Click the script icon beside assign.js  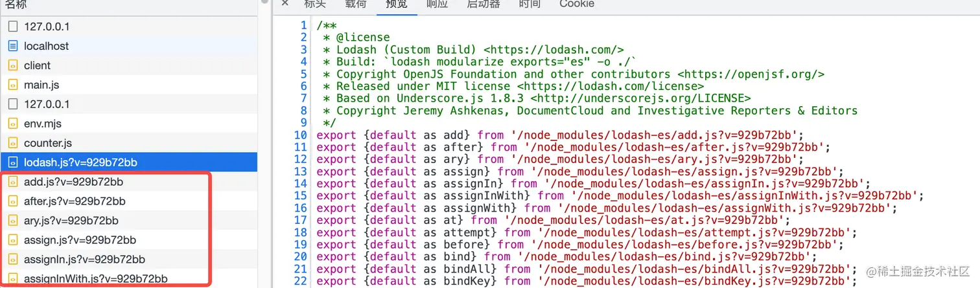coord(13,240)
